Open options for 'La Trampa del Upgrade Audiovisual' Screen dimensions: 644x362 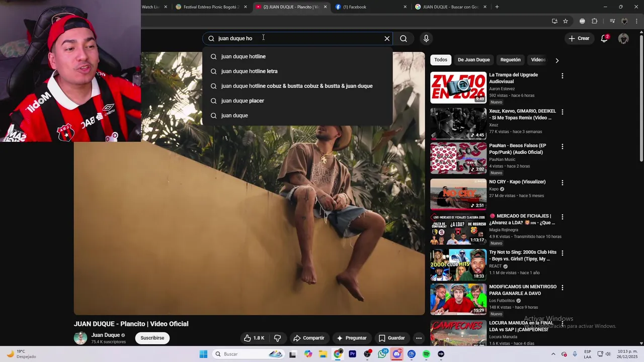point(562,76)
